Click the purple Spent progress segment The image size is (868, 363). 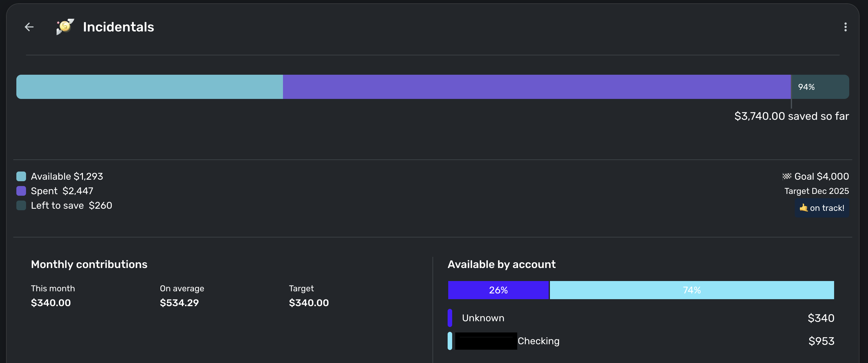click(x=536, y=87)
